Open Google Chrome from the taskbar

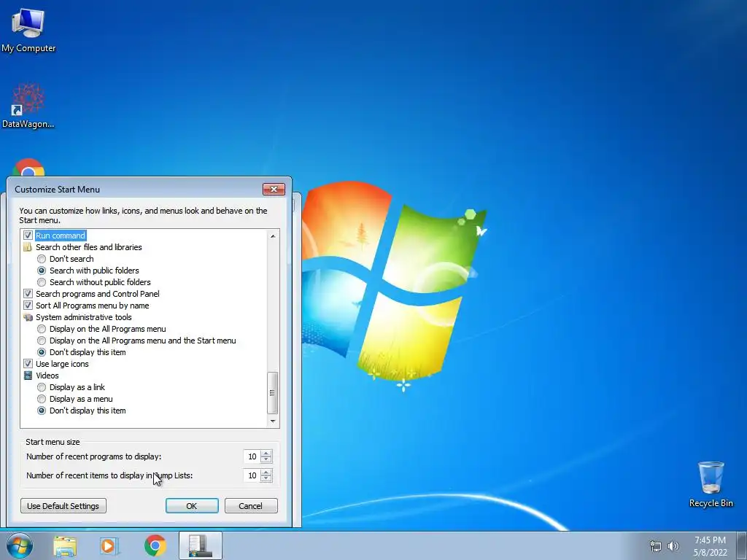point(155,545)
